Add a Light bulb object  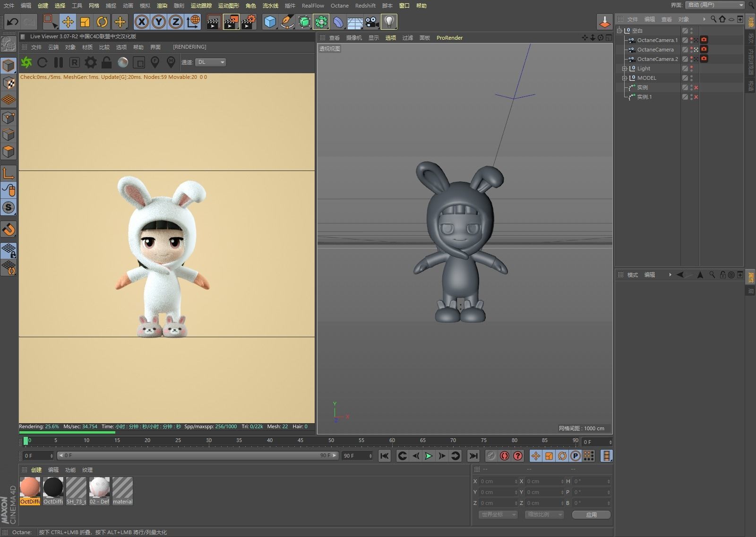click(x=389, y=22)
